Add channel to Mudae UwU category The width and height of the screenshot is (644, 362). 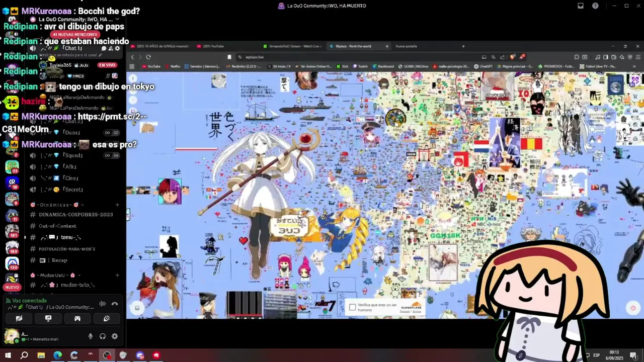[117, 275]
